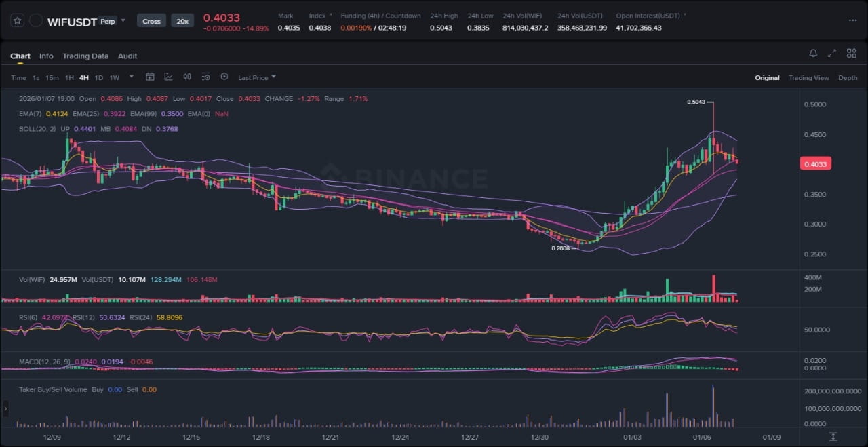Open WIFUSDT Perp pair selector dropdown

coord(123,21)
